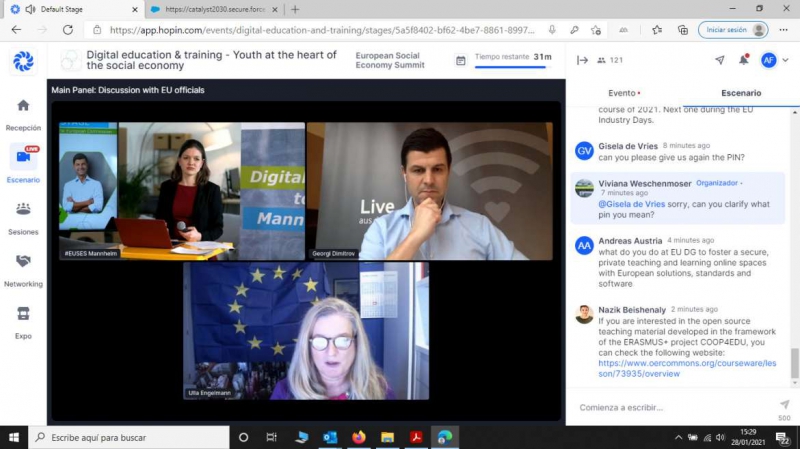Go to the live Escenario section
Image resolution: width=800 pixels, height=449 pixels.
pos(23,164)
